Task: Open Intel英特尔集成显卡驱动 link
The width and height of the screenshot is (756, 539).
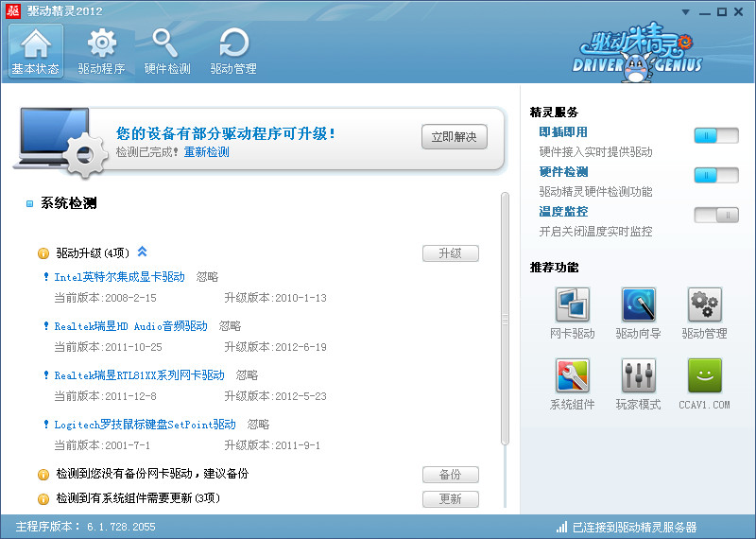Action: (x=120, y=277)
